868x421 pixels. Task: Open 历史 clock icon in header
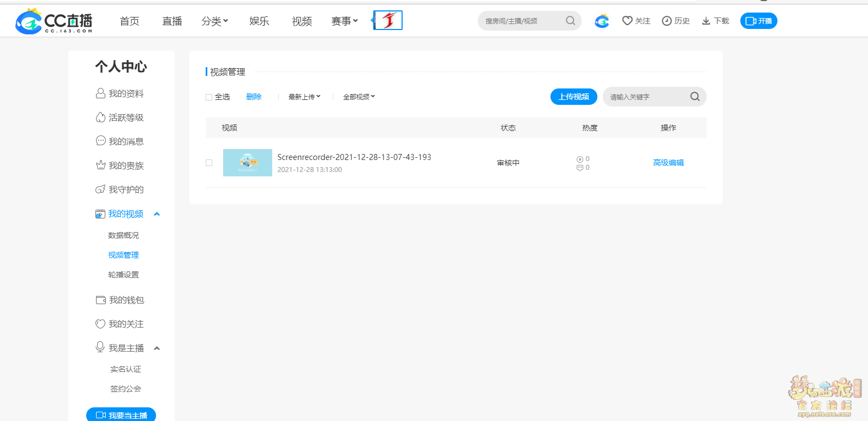coord(667,21)
